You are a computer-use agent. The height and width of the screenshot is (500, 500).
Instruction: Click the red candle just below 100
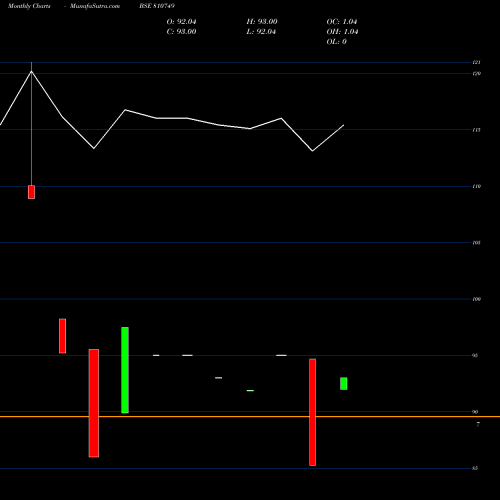tap(63, 336)
